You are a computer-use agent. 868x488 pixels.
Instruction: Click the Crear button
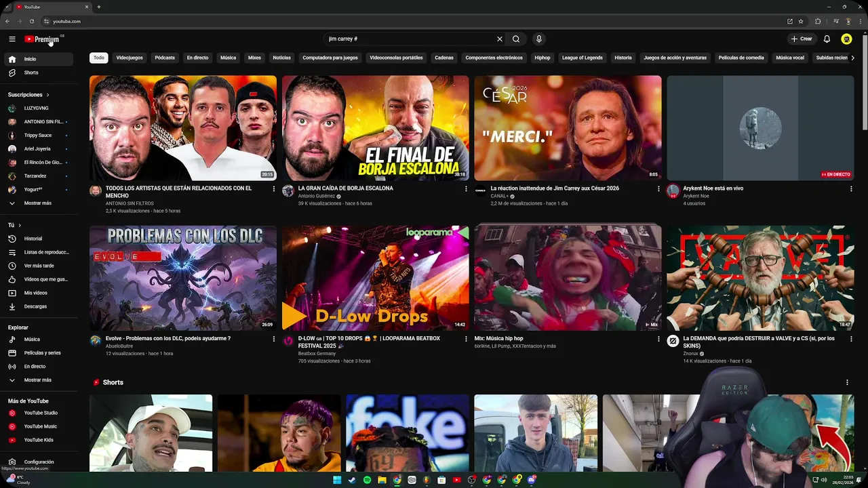(801, 39)
